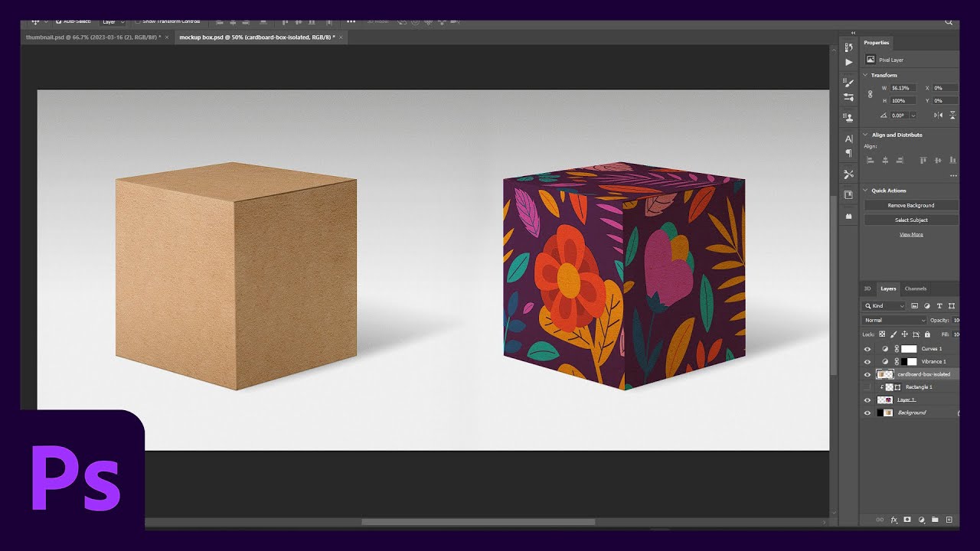980x551 pixels.
Task: Open the History panel icon
Action: (848, 47)
